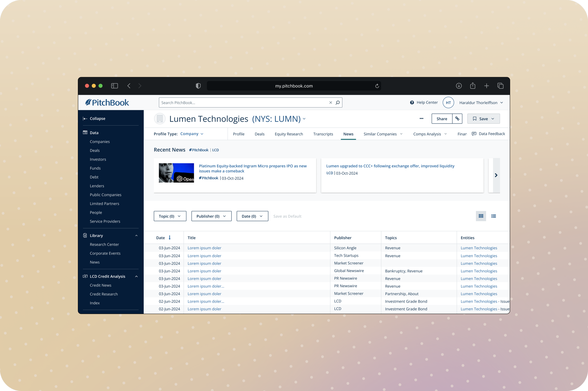Select the News tab
Image resolution: width=588 pixels, height=391 pixels.
(x=348, y=134)
